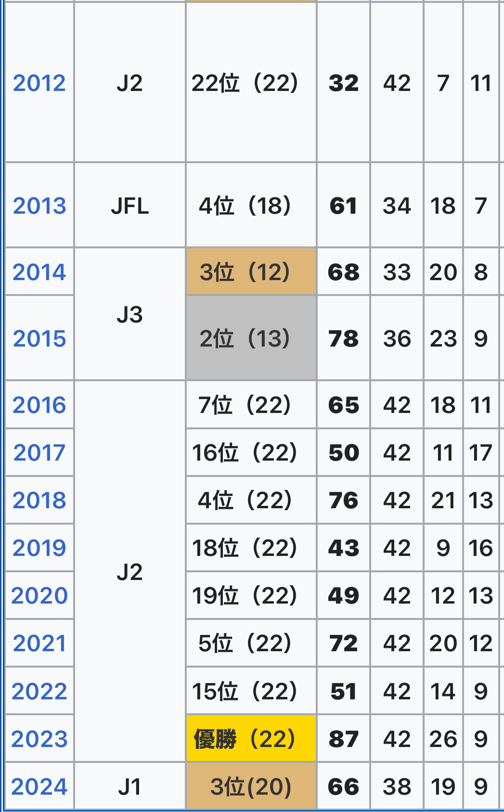
Task: Open the 2015 season link
Action: [x=39, y=339]
